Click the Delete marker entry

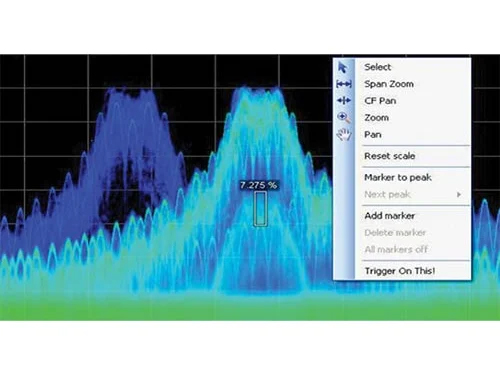(x=395, y=233)
